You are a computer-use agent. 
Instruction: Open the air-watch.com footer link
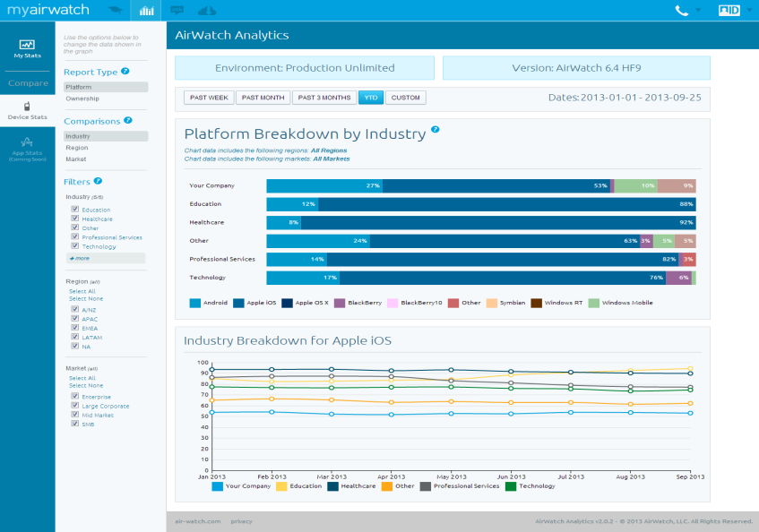point(197,521)
